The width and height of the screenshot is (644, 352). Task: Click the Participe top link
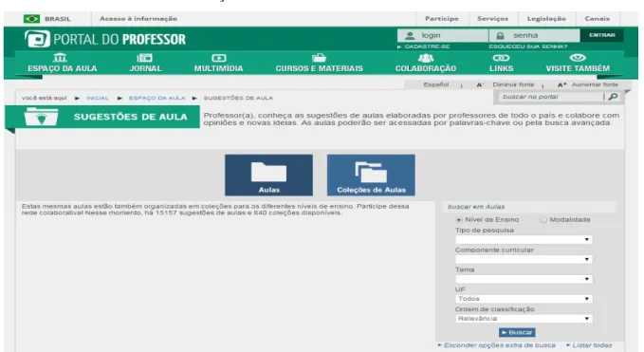pyautogui.click(x=442, y=18)
